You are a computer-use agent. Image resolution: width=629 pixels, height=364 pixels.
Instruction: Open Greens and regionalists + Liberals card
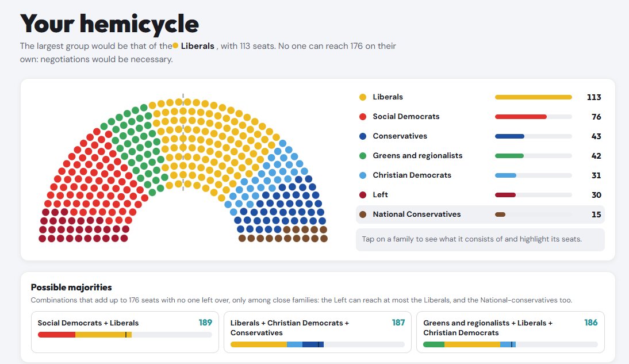point(510,332)
